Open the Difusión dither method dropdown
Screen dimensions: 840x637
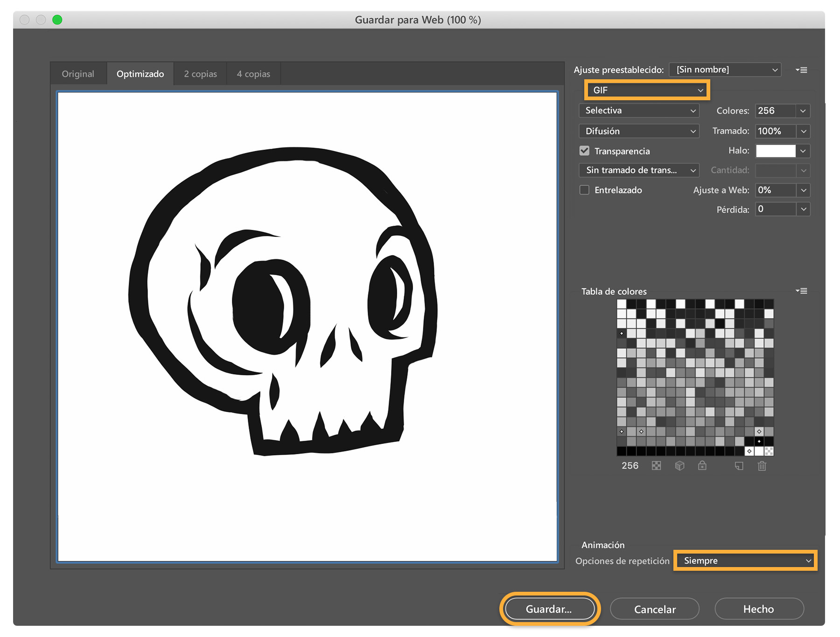[x=639, y=131]
